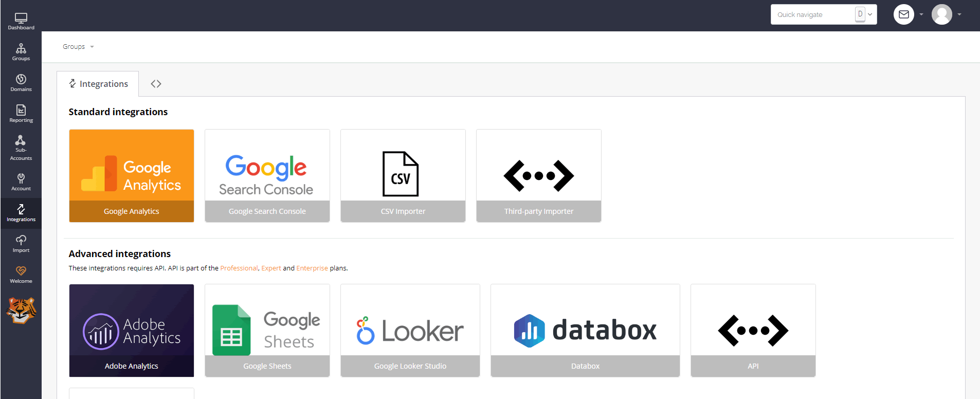Open the Google Search Console integration
Image resolution: width=980 pixels, height=399 pixels.
pyautogui.click(x=267, y=176)
